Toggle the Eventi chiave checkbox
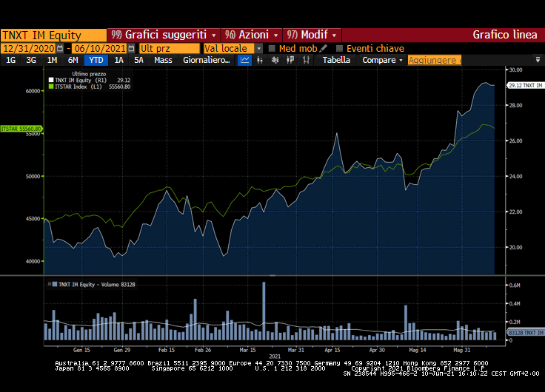The height and width of the screenshot is (392, 545). [x=340, y=48]
